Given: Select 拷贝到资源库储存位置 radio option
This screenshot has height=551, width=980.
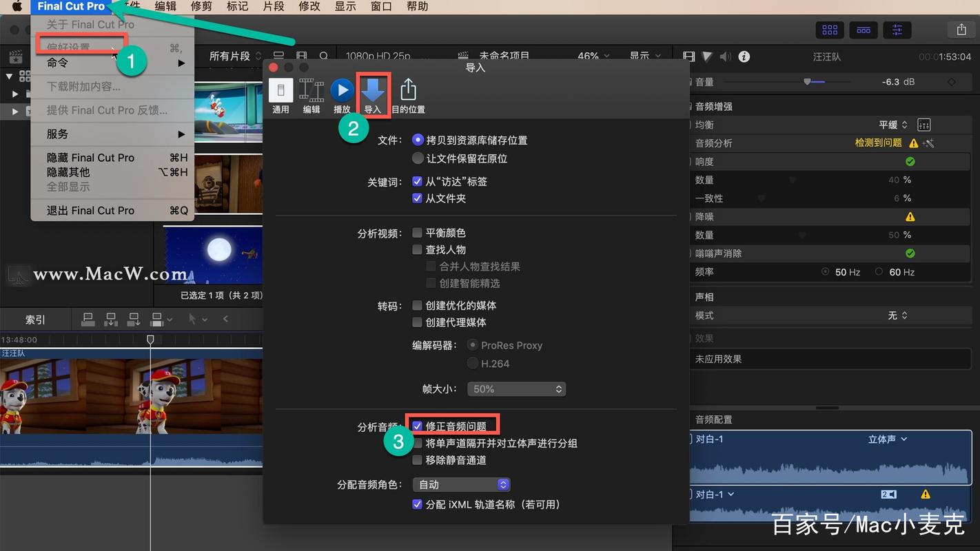Looking at the screenshot, I should coord(418,140).
